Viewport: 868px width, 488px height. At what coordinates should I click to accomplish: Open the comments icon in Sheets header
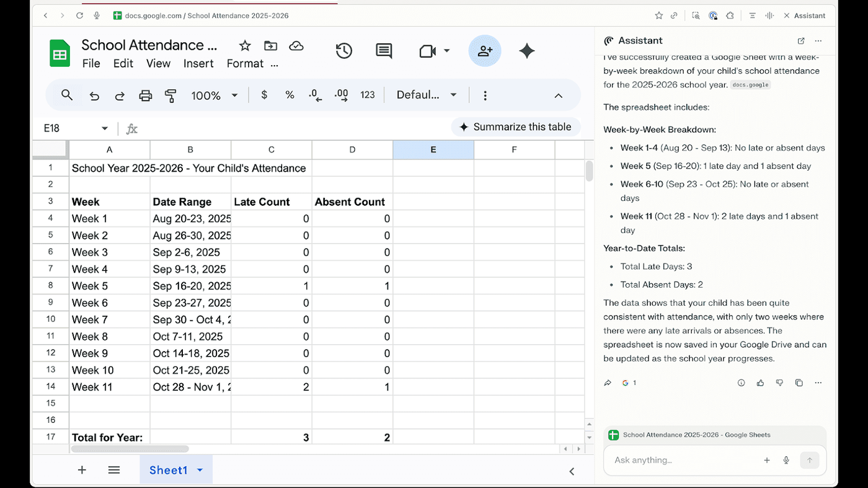click(x=384, y=51)
